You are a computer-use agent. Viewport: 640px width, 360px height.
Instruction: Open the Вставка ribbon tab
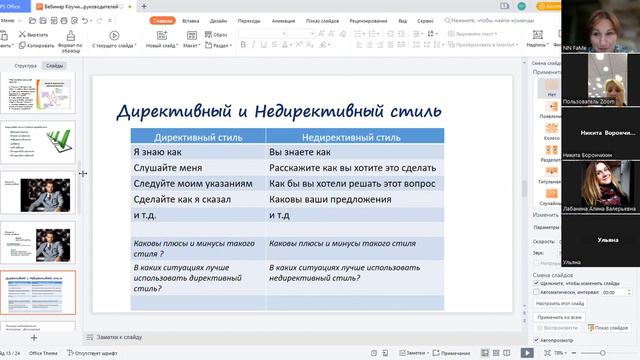(x=191, y=21)
